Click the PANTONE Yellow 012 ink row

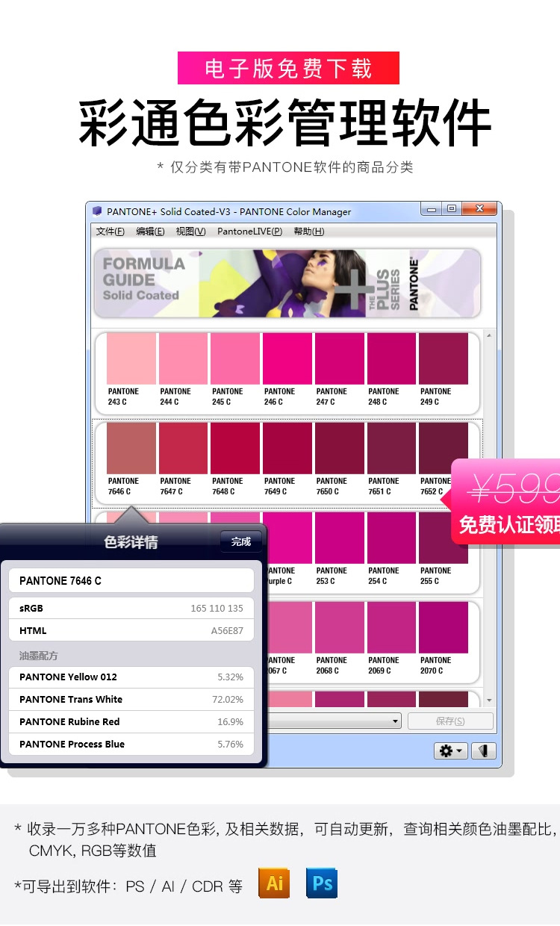point(131,677)
